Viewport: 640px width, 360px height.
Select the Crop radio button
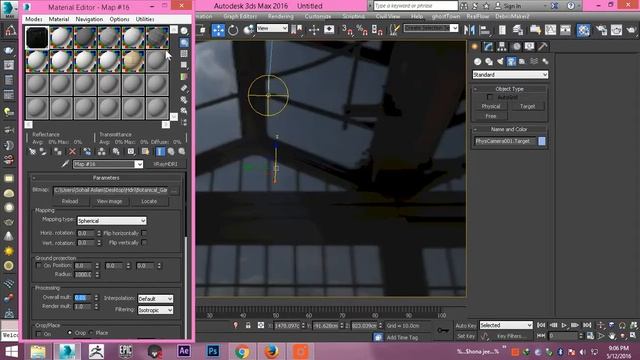[70, 333]
